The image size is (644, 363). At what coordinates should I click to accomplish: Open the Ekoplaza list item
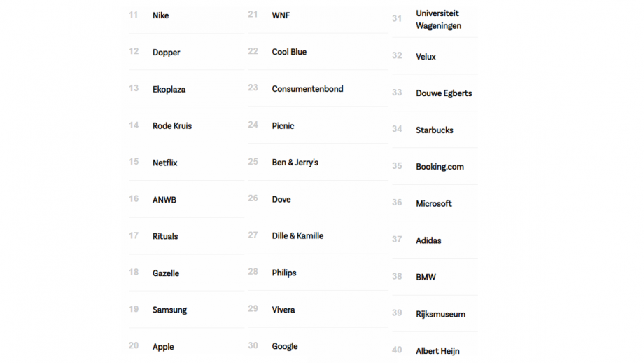click(x=169, y=90)
